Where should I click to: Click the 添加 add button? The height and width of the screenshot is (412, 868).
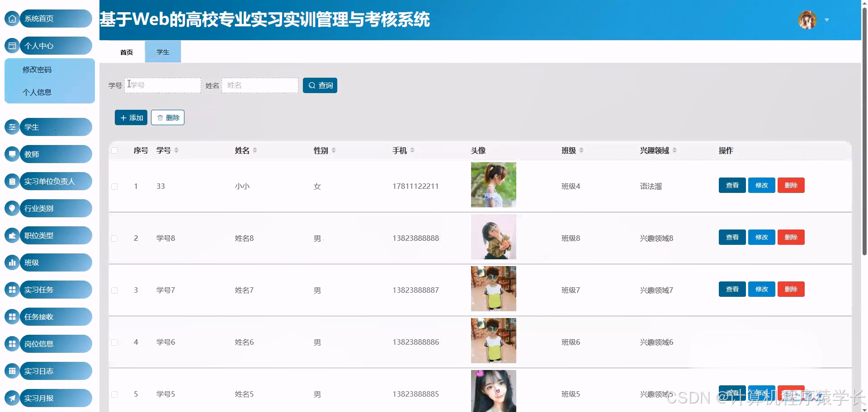coord(131,117)
